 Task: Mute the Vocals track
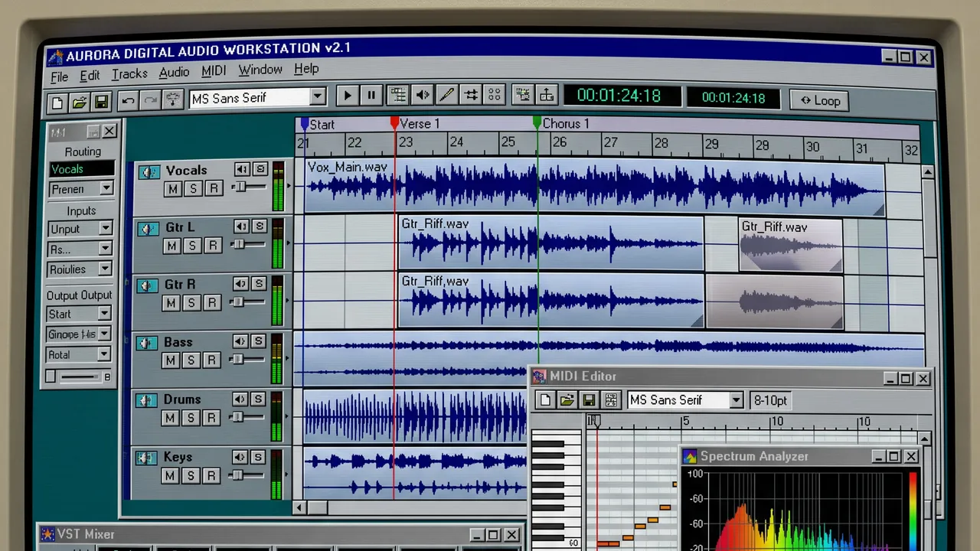pos(173,188)
